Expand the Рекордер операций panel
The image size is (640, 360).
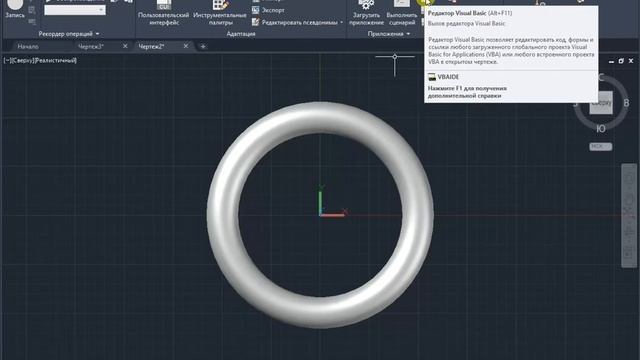(x=69, y=34)
